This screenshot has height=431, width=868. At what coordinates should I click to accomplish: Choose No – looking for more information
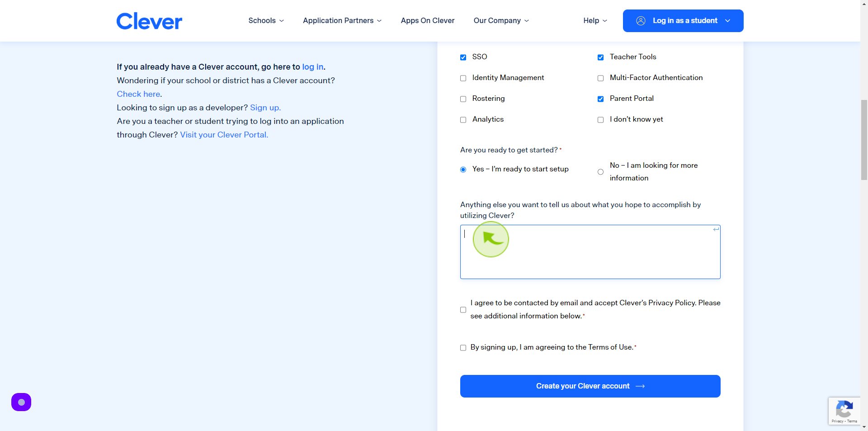(x=600, y=172)
